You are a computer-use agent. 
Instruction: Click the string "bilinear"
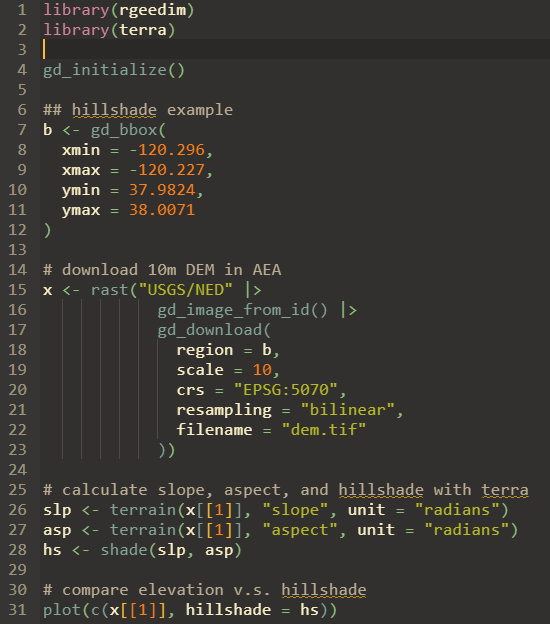pyautogui.click(x=347, y=410)
